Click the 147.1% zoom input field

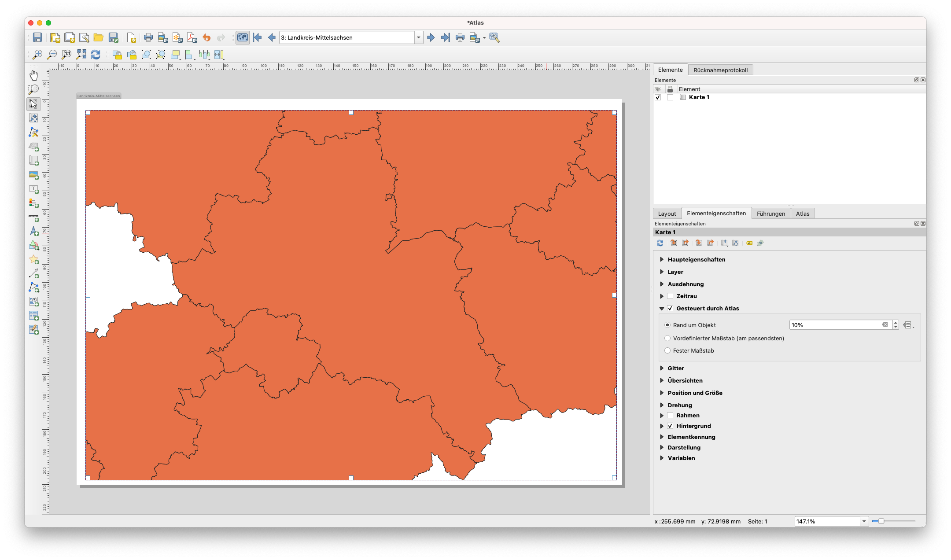pos(827,521)
